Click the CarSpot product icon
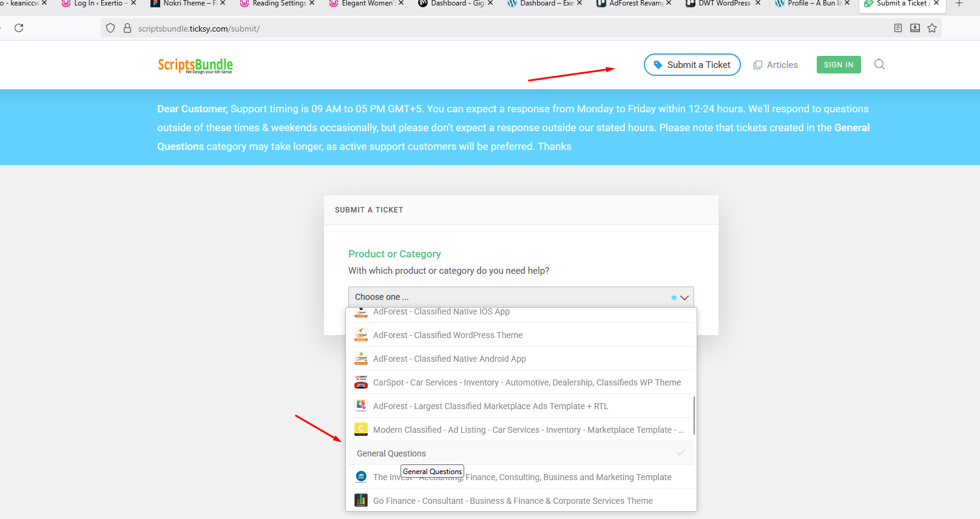The width and height of the screenshot is (980, 519). [x=361, y=382]
